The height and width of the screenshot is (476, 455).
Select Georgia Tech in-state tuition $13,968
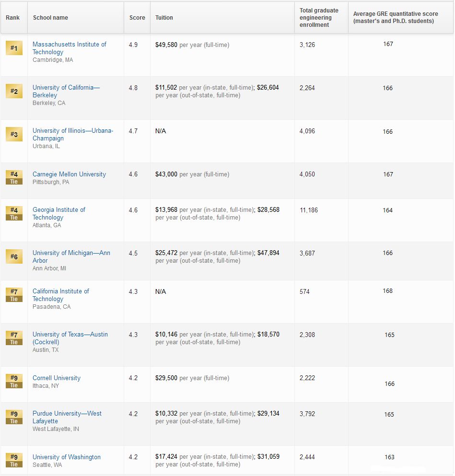click(166, 210)
